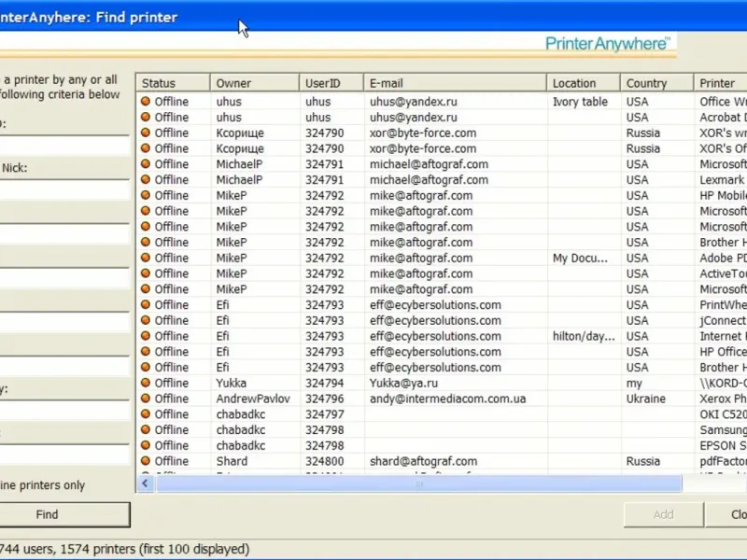The image size is (747, 560).
Task: Click the 'andy@intermediacom.com.ua' email cell
Action: click(x=448, y=399)
